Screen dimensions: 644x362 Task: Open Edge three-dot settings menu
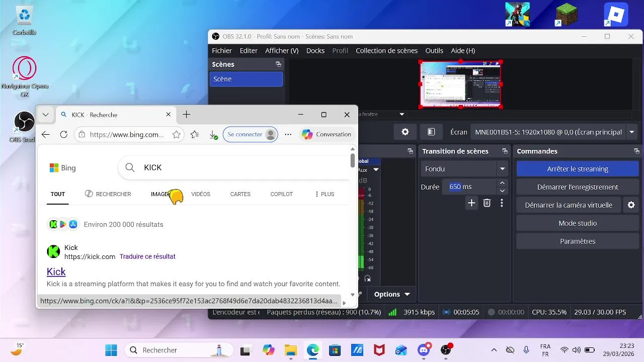point(288,134)
